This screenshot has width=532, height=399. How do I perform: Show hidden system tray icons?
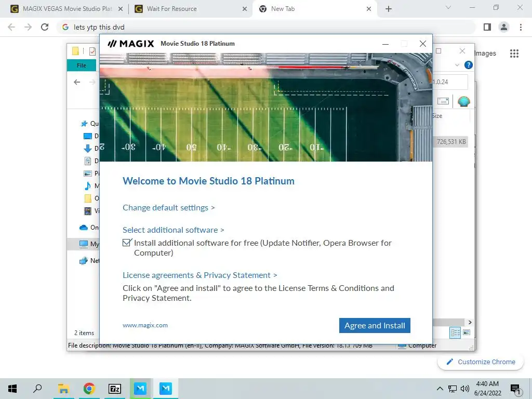pos(440,389)
